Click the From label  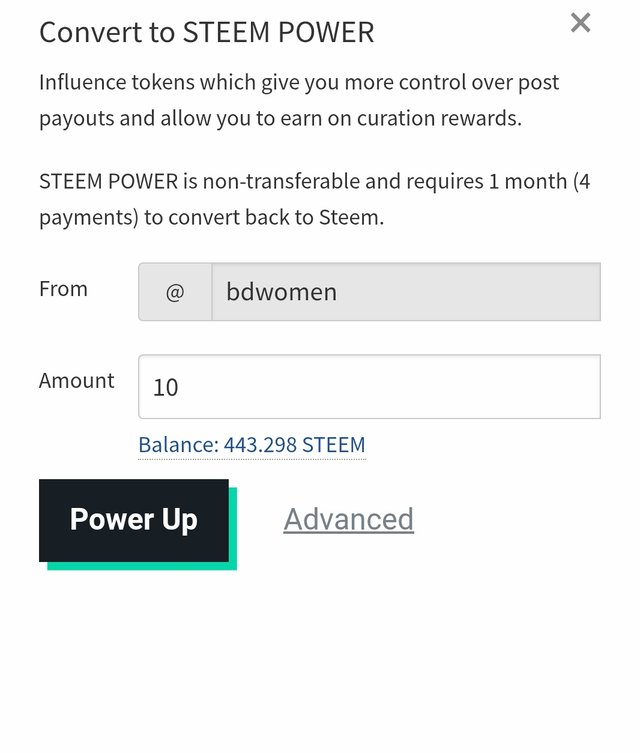pyautogui.click(x=63, y=289)
